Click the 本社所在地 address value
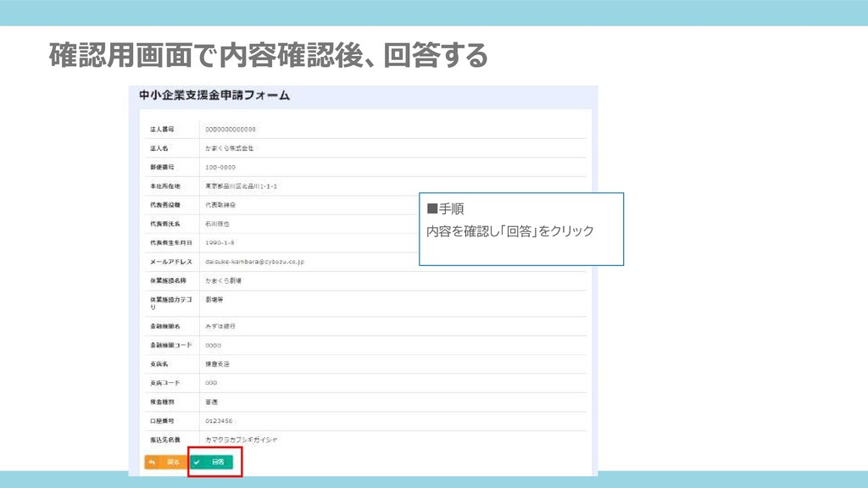 (241, 186)
